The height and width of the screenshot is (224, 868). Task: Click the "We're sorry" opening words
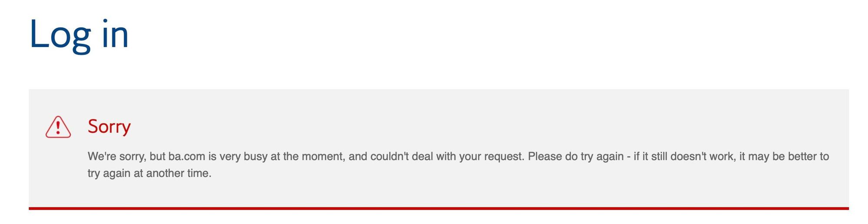(116, 157)
